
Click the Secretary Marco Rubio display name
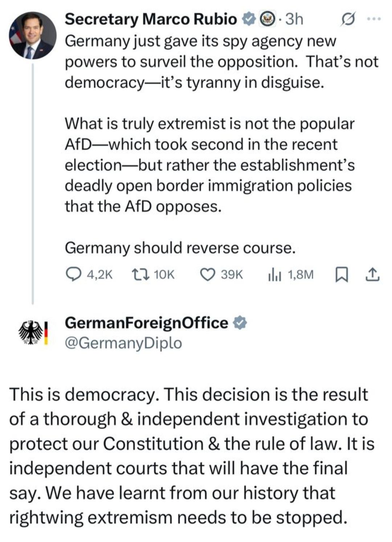click(150, 19)
